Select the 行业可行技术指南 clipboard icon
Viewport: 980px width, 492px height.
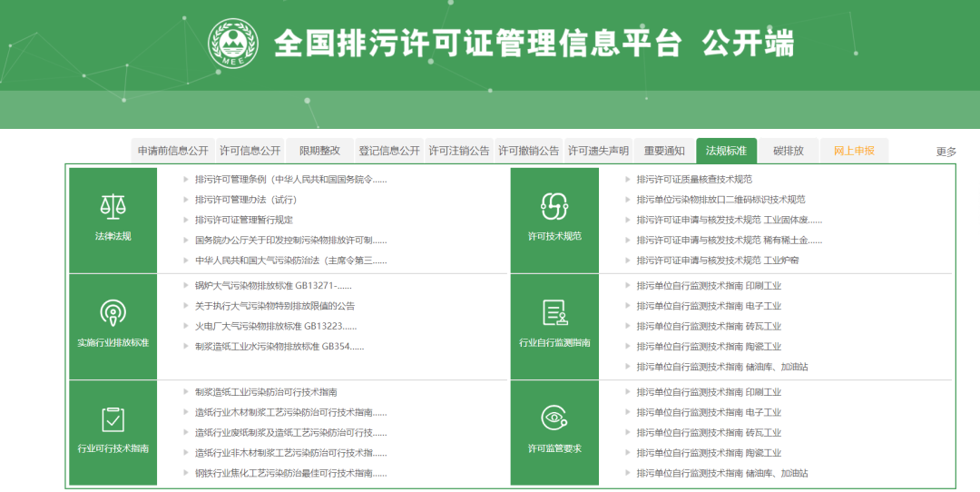(113, 419)
